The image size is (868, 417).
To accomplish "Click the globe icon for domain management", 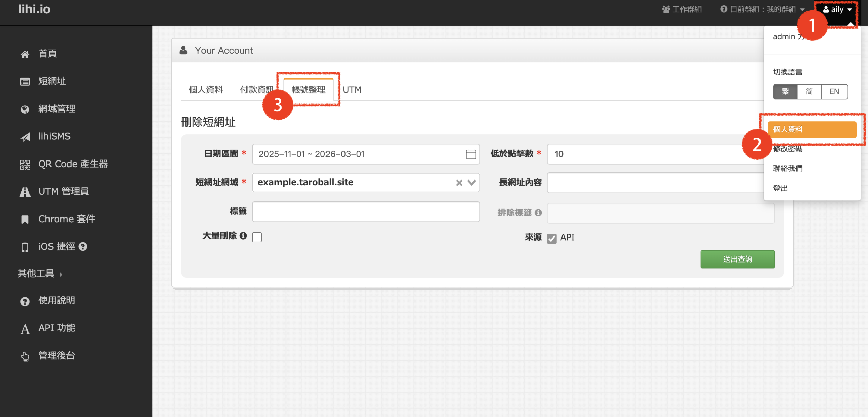I will click(25, 109).
